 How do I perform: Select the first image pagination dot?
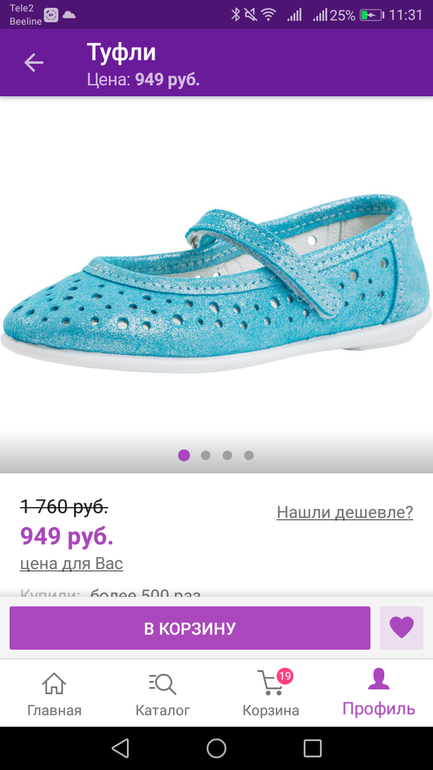tap(184, 455)
